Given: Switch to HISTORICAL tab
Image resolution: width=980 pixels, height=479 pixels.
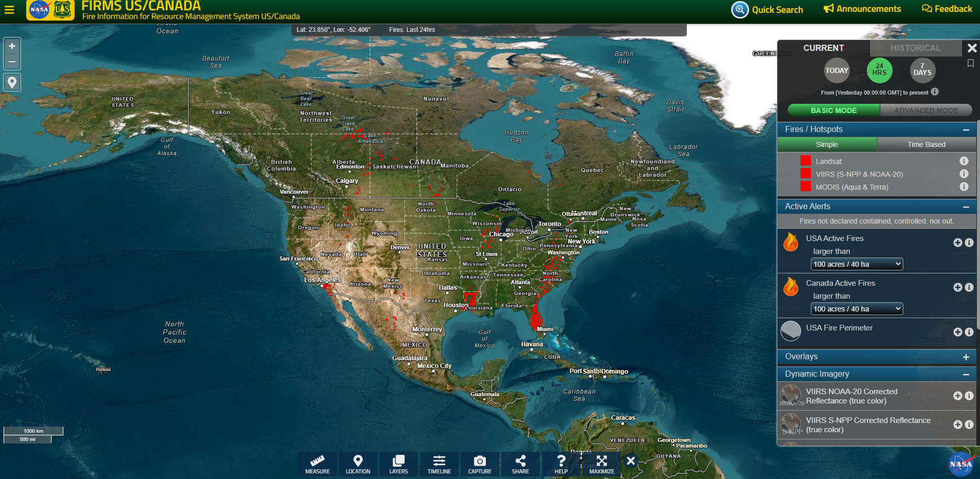Looking at the screenshot, I should (x=915, y=48).
